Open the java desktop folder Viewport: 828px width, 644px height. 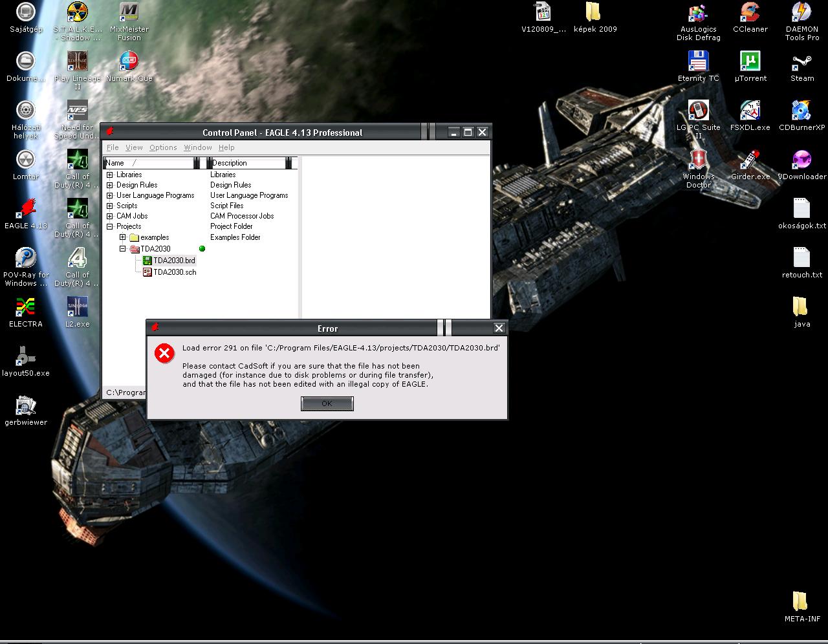[802, 313]
